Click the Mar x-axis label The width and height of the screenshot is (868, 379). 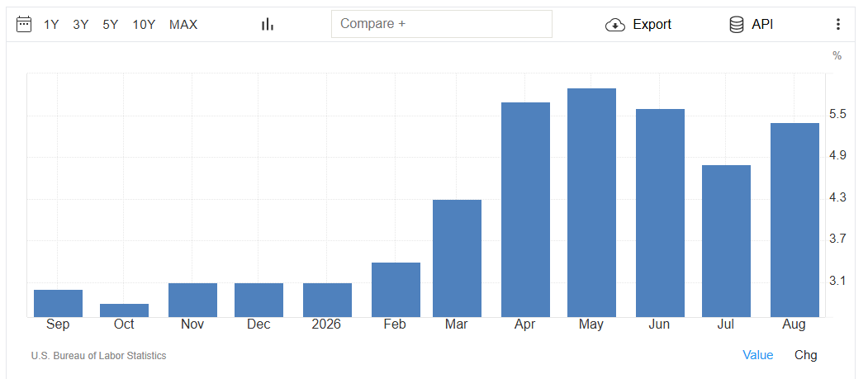coord(457,325)
